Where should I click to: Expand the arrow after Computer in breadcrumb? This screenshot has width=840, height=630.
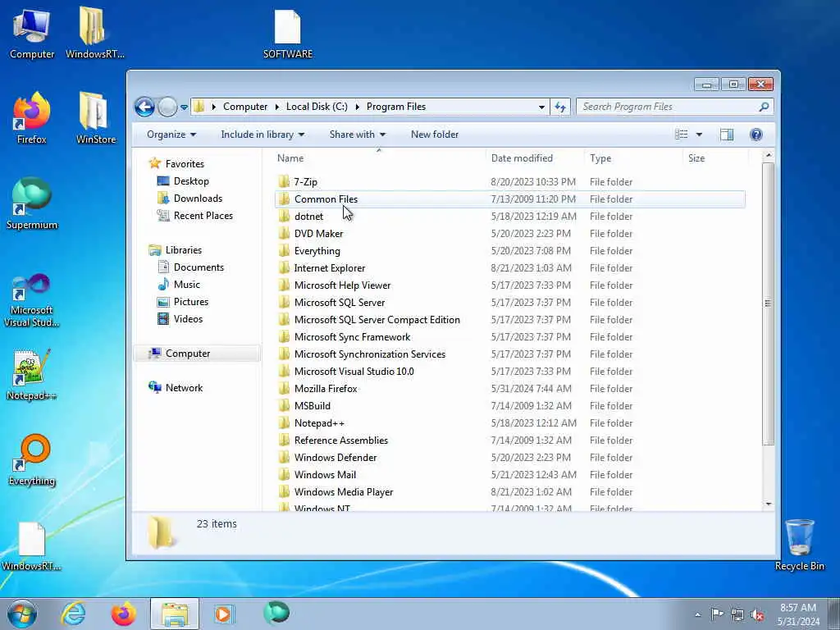[277, 107]
